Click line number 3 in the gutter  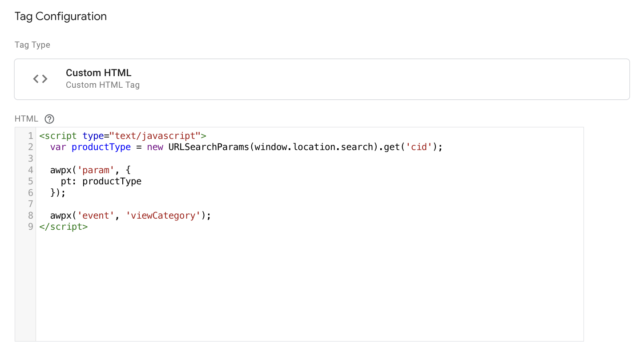(30, 159)
